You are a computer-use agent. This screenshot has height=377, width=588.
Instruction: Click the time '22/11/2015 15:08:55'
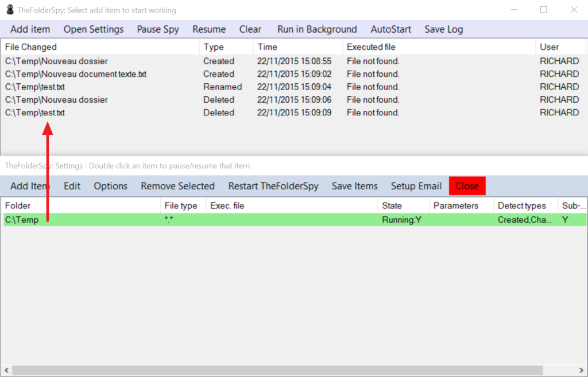295,61
